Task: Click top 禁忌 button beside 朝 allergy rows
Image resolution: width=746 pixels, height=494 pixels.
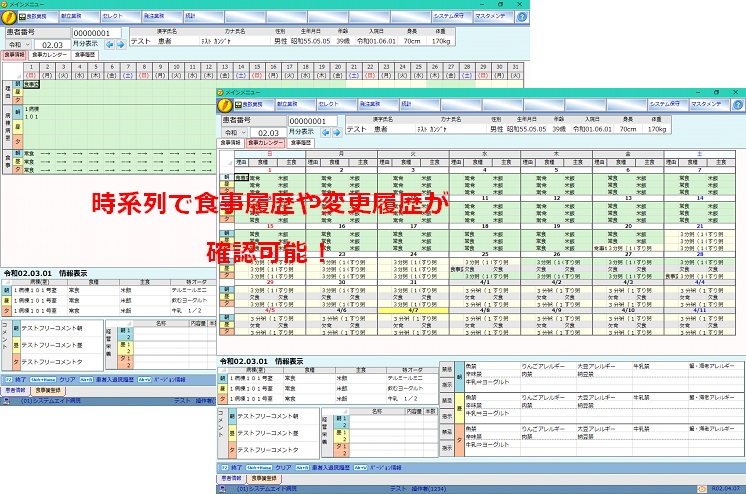Action: click(447, 370)
